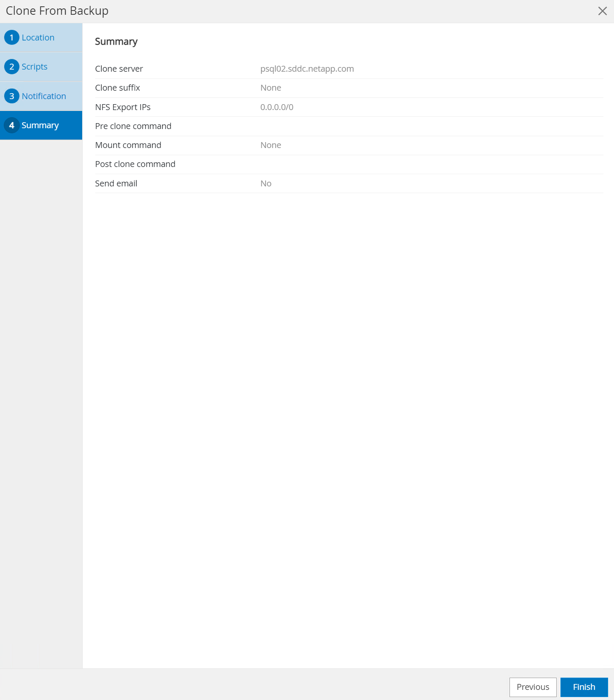Click the NFS Export IPs label
Image resolution: width=614 pixels, height=700 pixels.
click(x=123, y=107)
